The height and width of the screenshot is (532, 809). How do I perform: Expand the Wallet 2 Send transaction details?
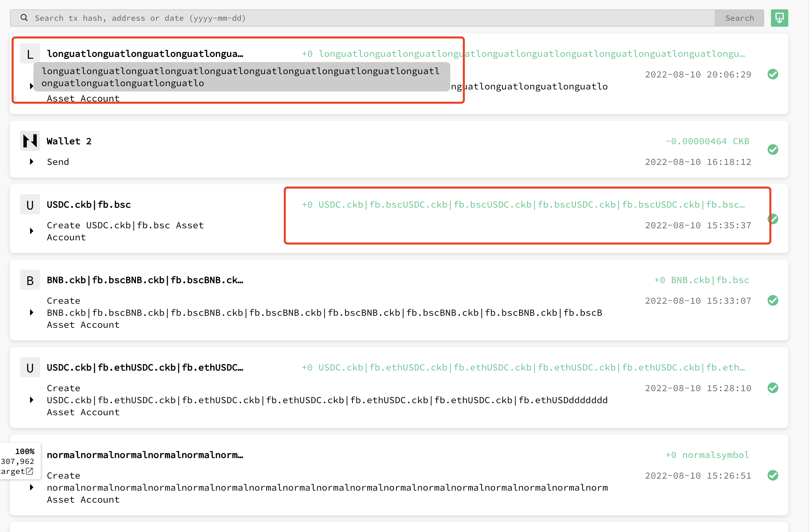click(x=32, y=162)
